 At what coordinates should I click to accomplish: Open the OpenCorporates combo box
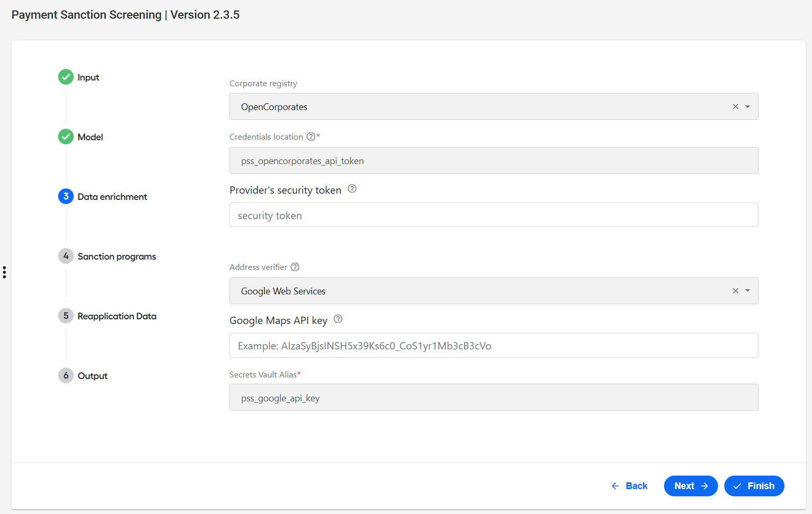tap(494, 106)
